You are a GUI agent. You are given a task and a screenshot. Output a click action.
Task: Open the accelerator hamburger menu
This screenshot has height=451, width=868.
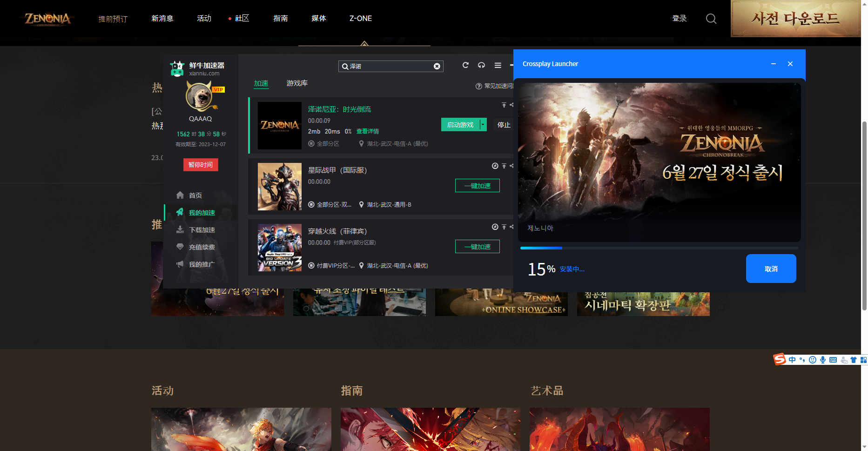[498, 65]
